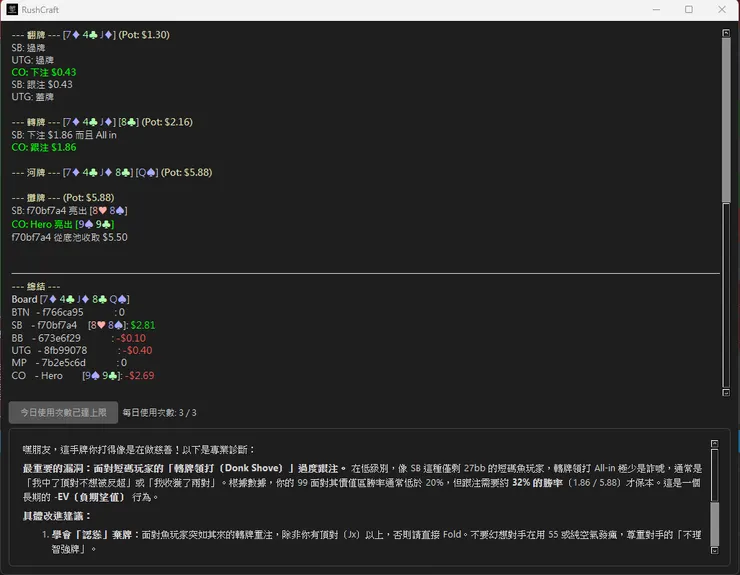Click the daily limit reached button
Viewport: 740px width, 575px height.
63,413
